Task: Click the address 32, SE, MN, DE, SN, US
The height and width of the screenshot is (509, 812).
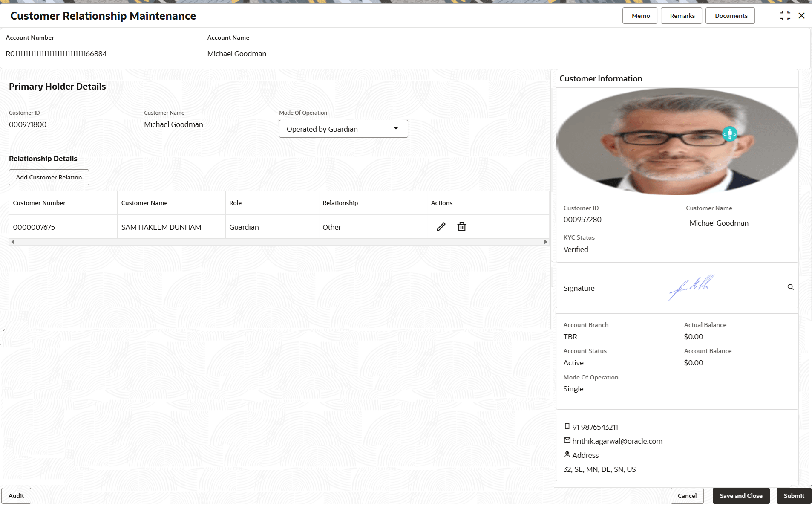Action: click(599, 469)
